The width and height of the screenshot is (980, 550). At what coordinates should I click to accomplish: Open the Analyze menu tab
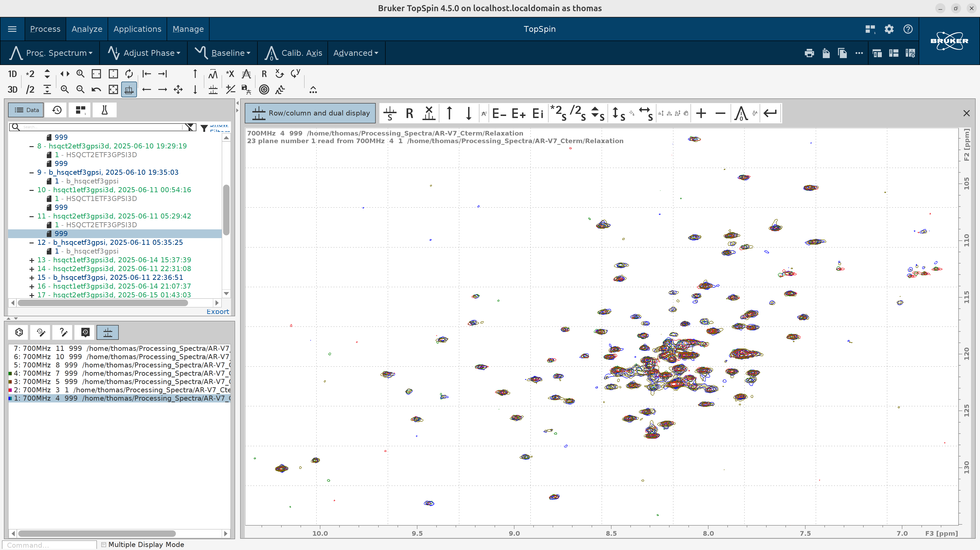(87, 29)
